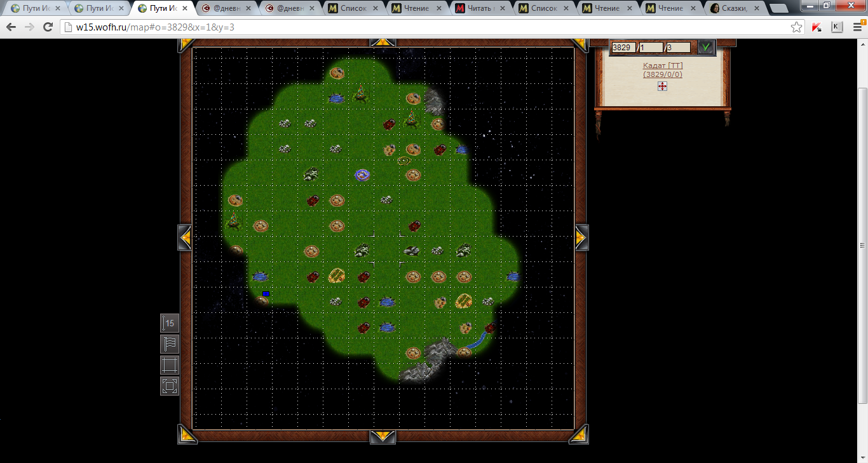Move map diagonally using bottom-left corner arrow
868x463 pixels.
(187, 434)
